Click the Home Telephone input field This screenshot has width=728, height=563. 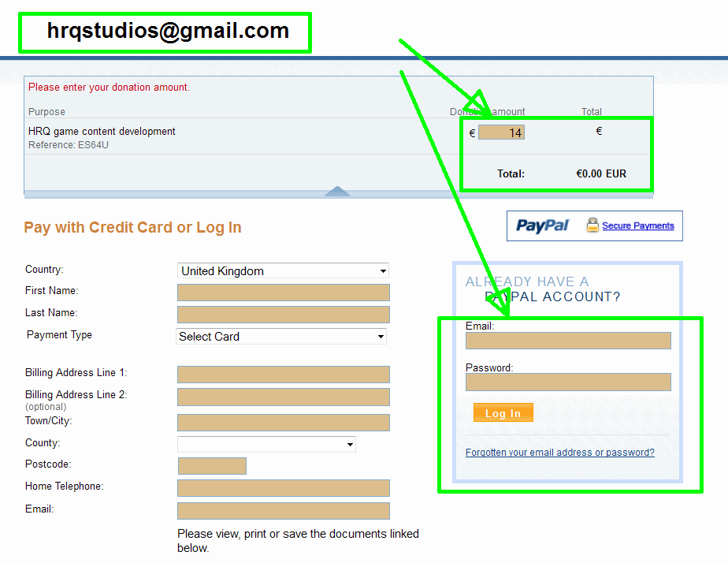pyautogui.click(x=283, y=488)
